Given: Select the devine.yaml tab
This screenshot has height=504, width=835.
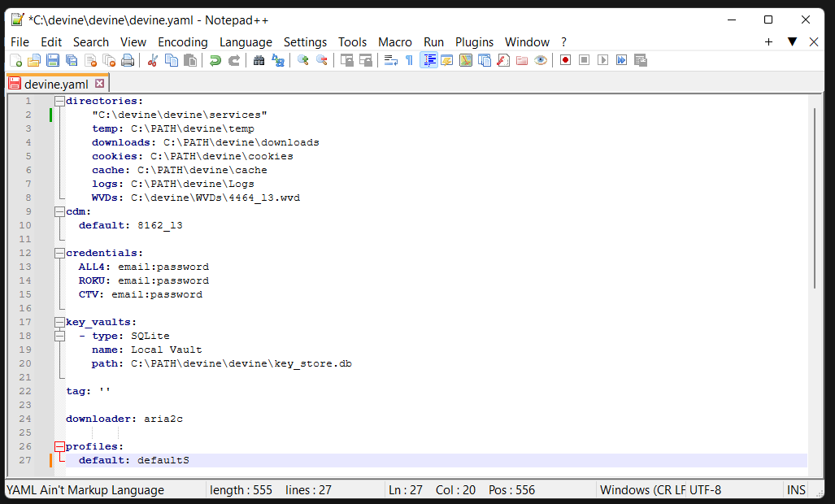Looking at the screenshot, I should [56, 84].
